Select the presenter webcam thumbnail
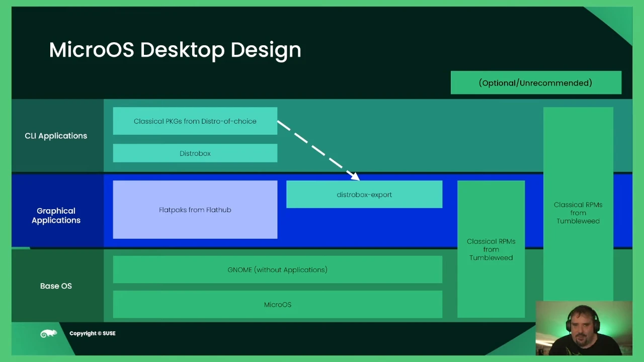 (x=584, y=328)
